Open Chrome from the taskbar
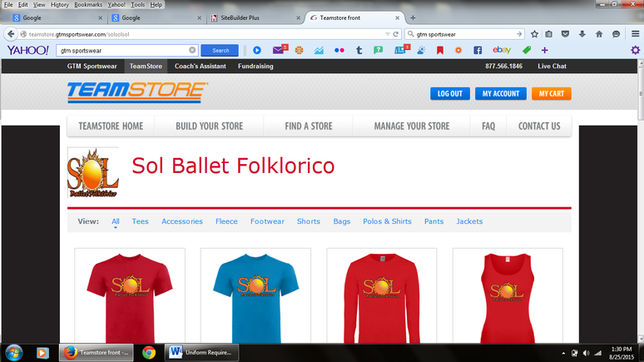Screen dimensions: 644x362 pos(149,353)
